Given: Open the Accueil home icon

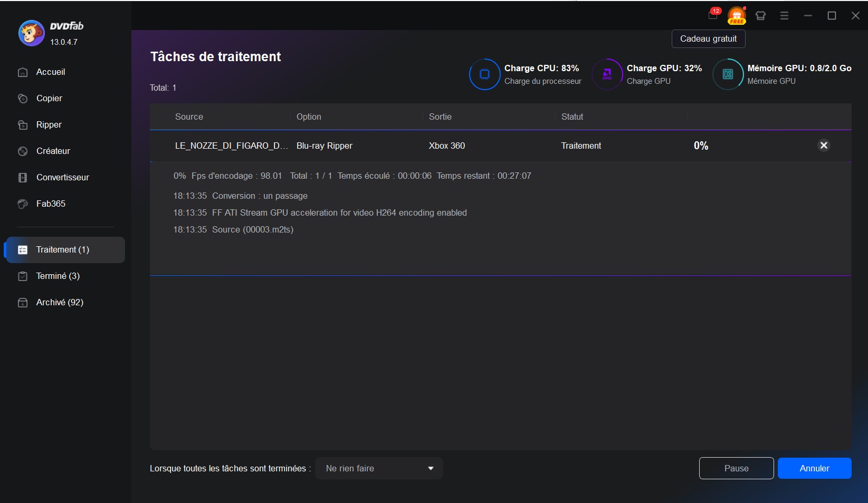Looking at the screenshot, I should [23, 72].
